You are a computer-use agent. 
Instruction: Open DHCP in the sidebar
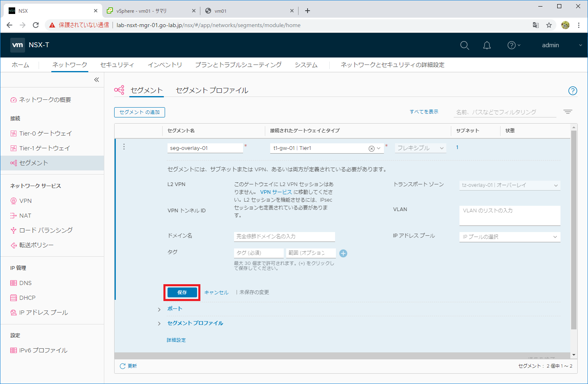coord(27,298)
